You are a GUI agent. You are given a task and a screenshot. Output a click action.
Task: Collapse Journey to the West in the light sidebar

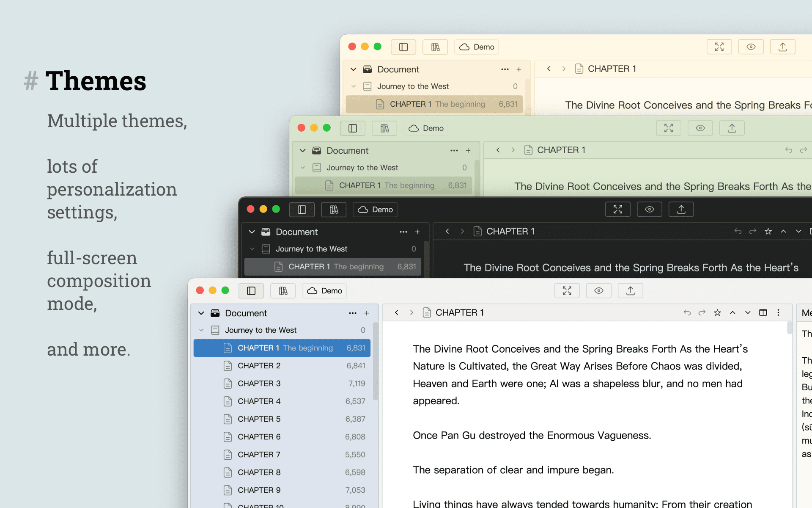point(201,330)
